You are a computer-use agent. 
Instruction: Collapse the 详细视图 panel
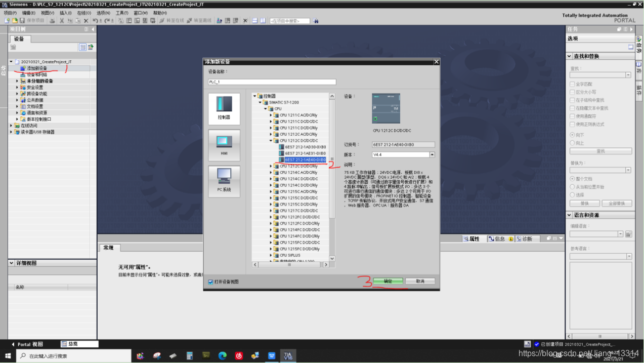pos(11,263)
